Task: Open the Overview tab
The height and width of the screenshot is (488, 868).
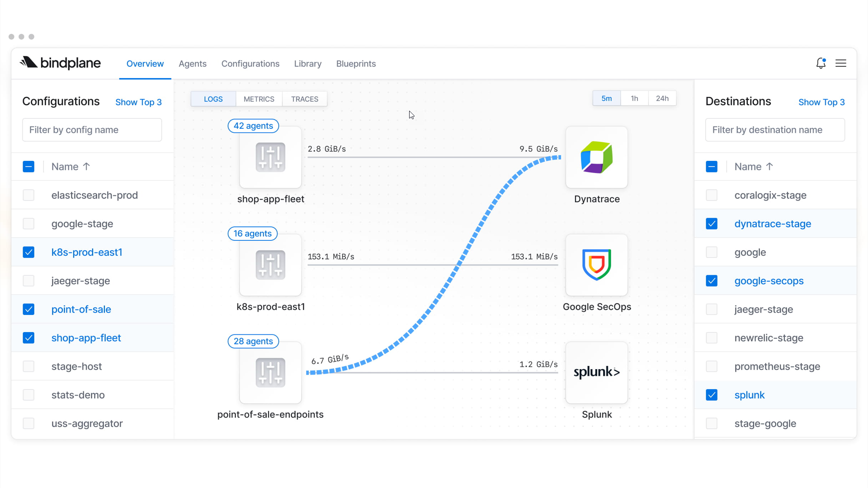Action: click(x=145, y=64)
